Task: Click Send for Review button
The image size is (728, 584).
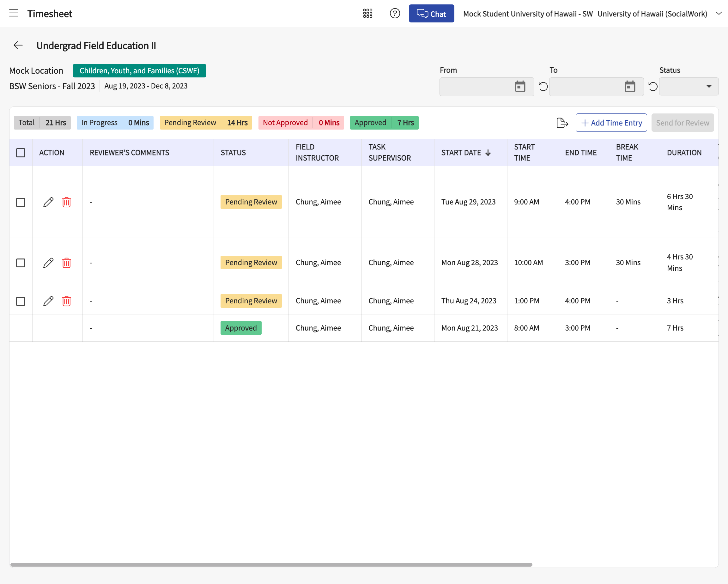Action: tap(682, 123)
